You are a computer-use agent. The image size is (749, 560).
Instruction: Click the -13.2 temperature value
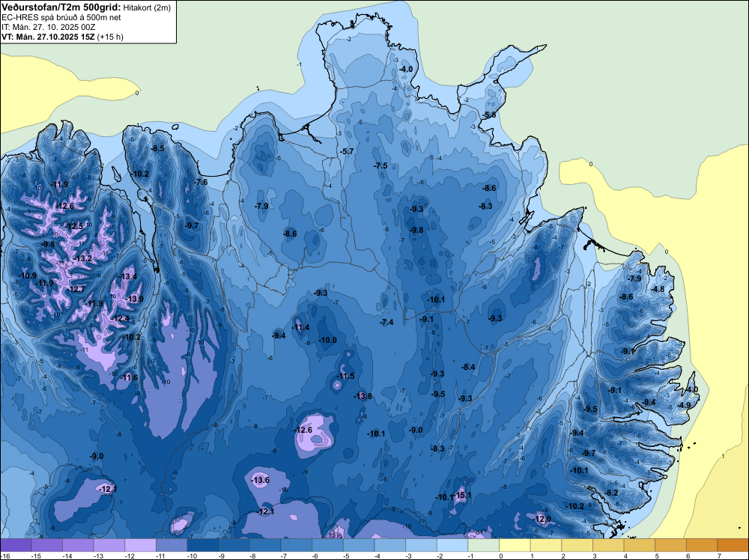[82, 258]
